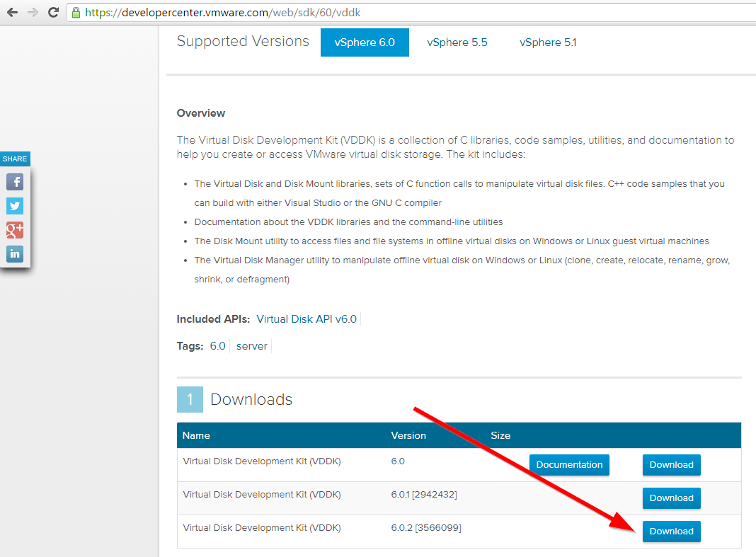
Task: Download VDDK version 6.0.2 [3566099]
Action: [672, 532]
